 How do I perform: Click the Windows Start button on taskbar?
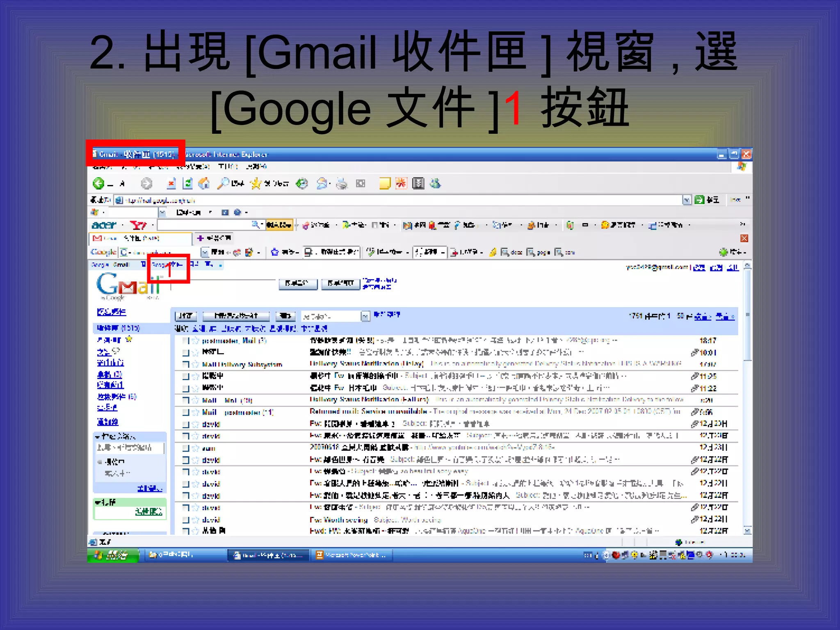(112, 555)
